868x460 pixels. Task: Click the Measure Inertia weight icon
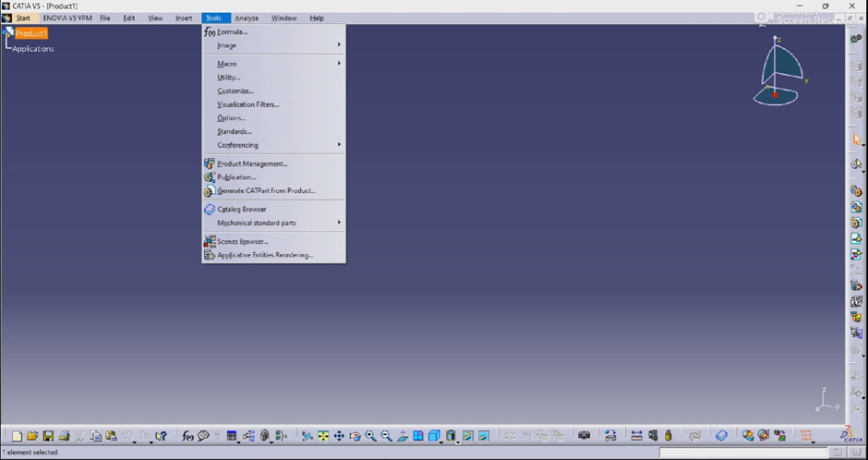(669, 436)
